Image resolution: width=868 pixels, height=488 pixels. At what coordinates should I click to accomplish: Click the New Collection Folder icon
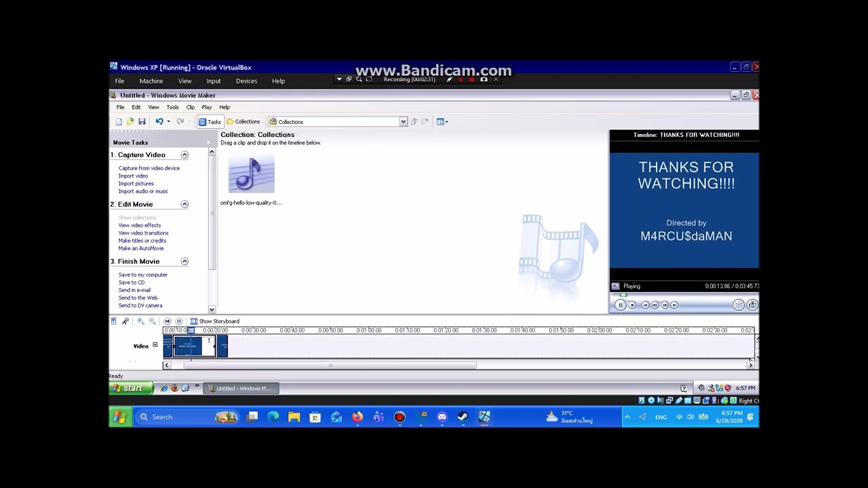click(x=425, y=122)
